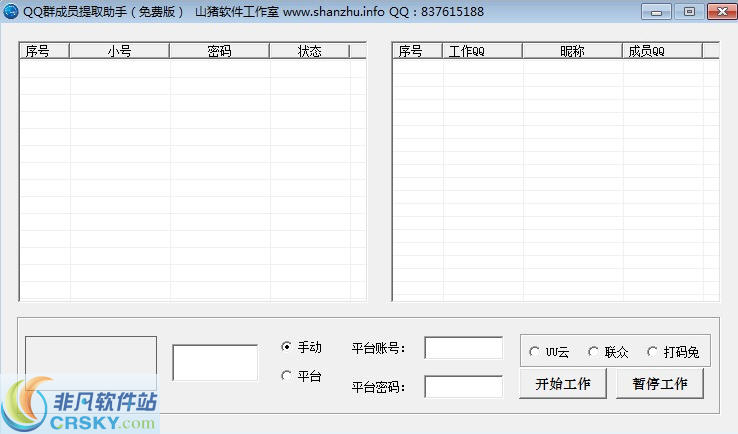Image resolution: width=738 pixels, height=434 pixels.
Task: Click the app globe icon in title bar
Action: tap(10, 11)
